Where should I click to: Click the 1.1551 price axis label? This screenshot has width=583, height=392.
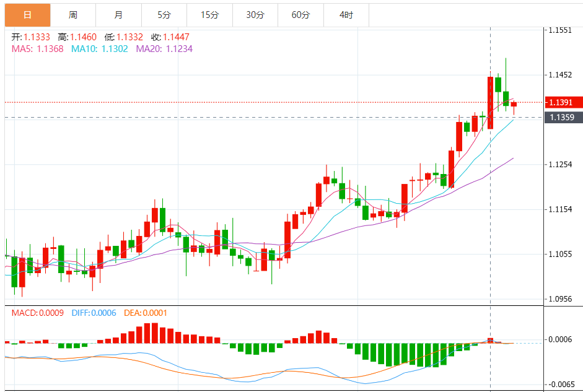tap(560, 30)
